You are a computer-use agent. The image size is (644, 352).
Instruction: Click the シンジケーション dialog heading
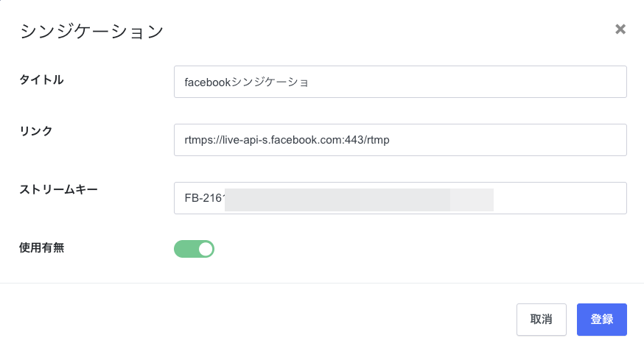(91, 31)
